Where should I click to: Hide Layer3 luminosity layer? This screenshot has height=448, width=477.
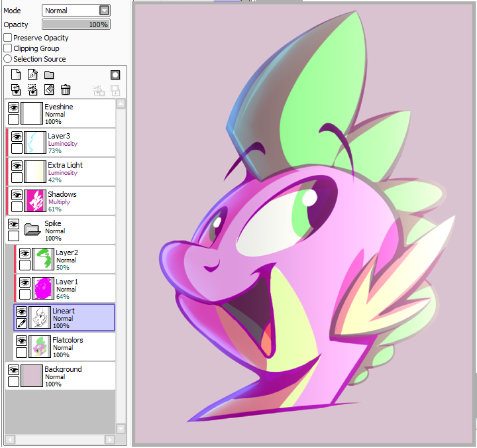[17, 137]
